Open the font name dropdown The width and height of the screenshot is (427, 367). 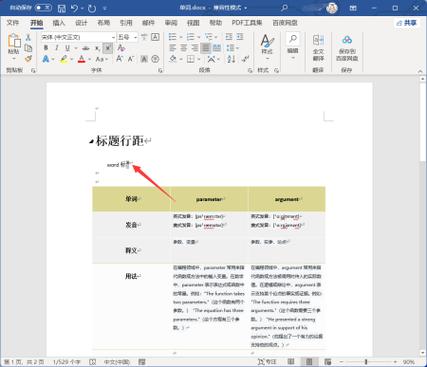point(113,37)
